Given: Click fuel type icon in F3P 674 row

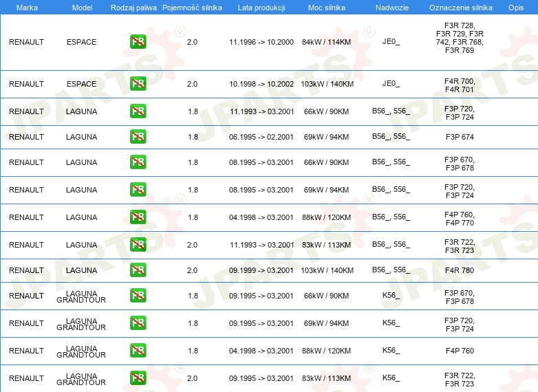Looking at the screenshot, I should (138, 137).
